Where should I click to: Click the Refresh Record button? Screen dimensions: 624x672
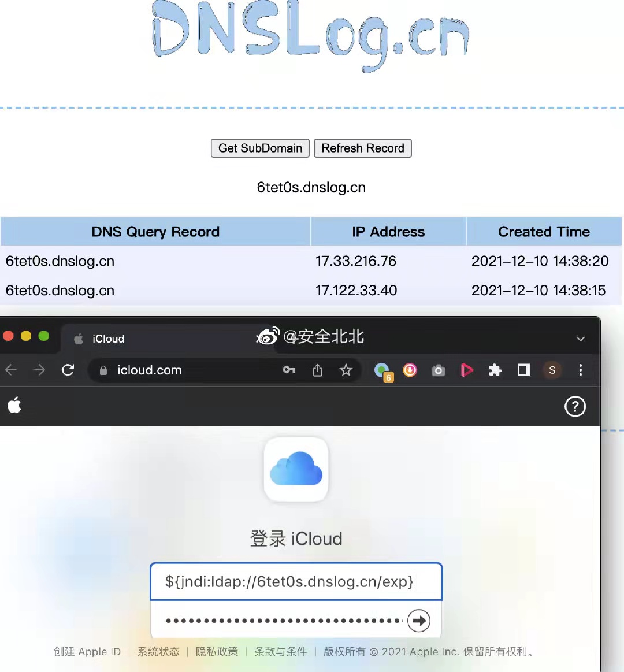[x=363, y=148]
